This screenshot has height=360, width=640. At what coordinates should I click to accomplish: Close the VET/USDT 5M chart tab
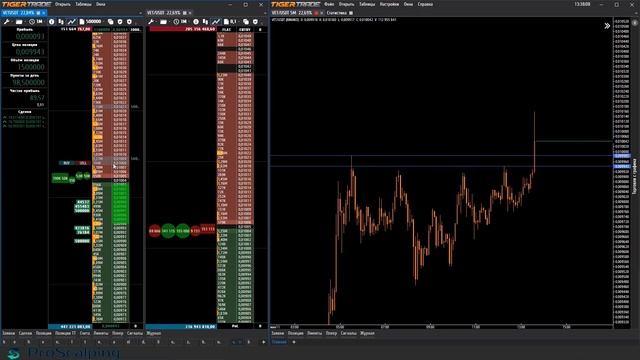[x=321, y=13]
